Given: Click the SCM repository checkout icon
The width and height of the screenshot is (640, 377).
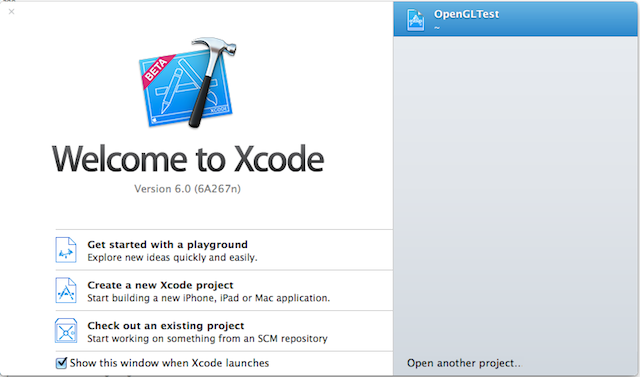Looking at the screenshot, I should pos(66,331).
